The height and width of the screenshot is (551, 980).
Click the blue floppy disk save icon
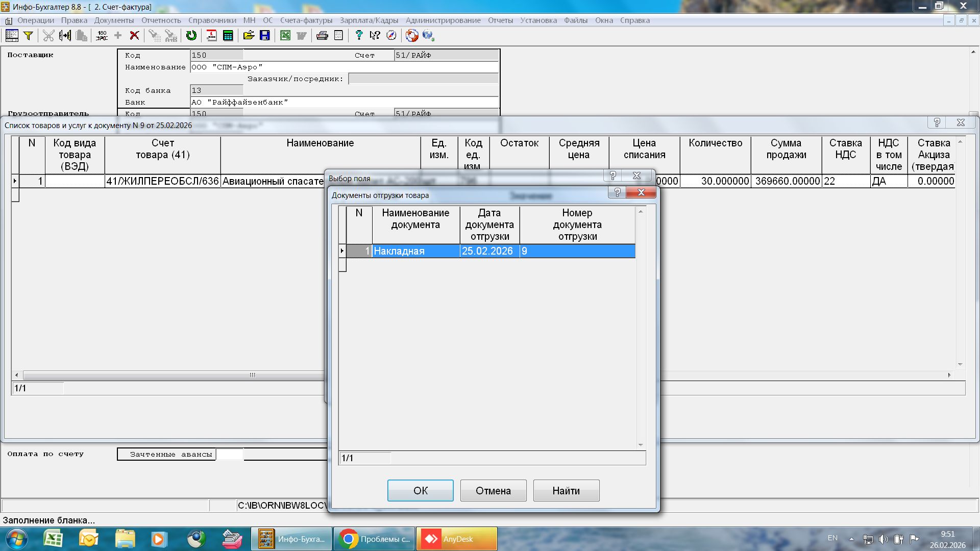click(264, 35)
